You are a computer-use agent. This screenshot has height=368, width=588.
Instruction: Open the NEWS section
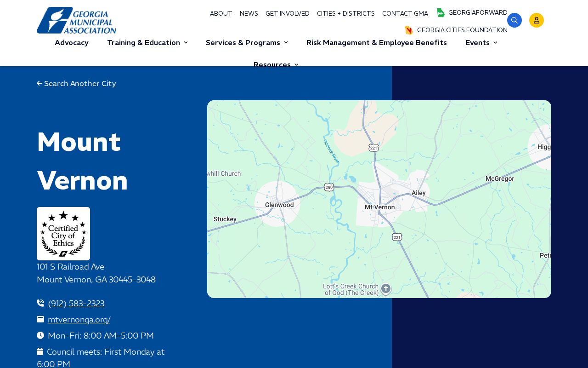(249, 14)
